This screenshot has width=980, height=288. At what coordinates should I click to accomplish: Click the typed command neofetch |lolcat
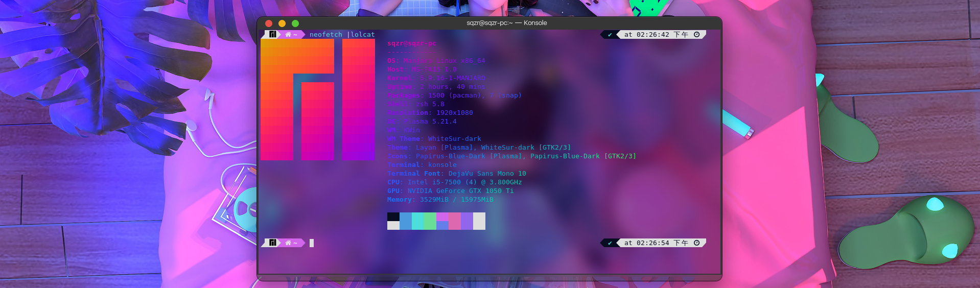click(x=342, y=34)
